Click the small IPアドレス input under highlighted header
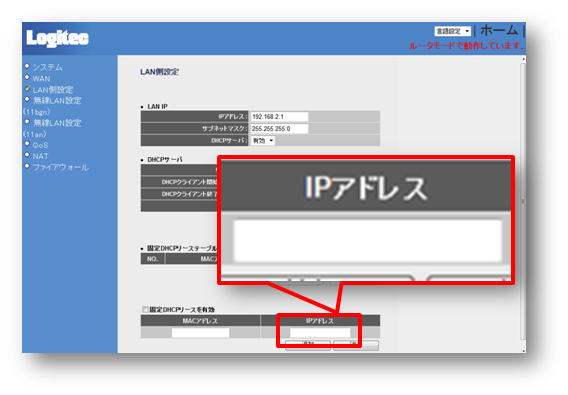 pyautogui.click(x=320, y=333)
